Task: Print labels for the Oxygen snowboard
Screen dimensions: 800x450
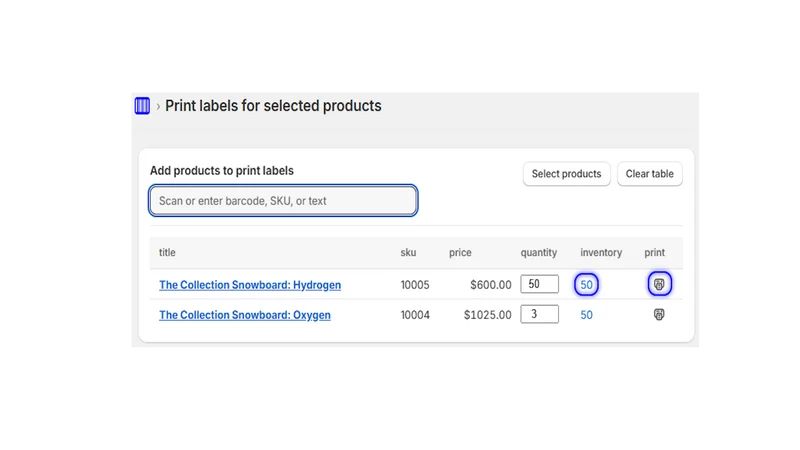Action: tap(659, 314)
